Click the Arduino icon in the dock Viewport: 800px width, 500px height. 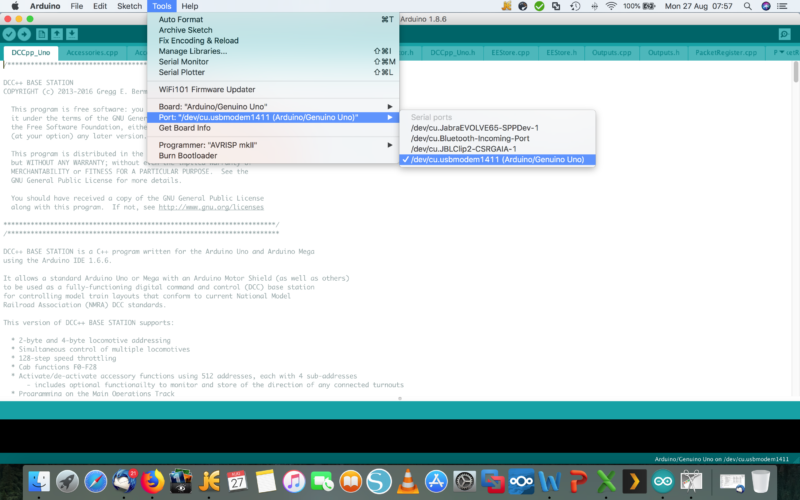tap(663, 481)
